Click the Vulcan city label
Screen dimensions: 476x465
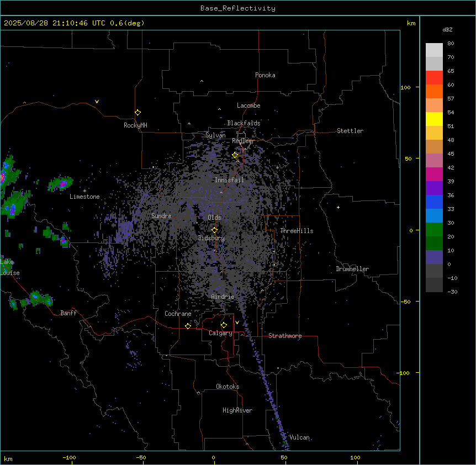click(x=299, y=437)
